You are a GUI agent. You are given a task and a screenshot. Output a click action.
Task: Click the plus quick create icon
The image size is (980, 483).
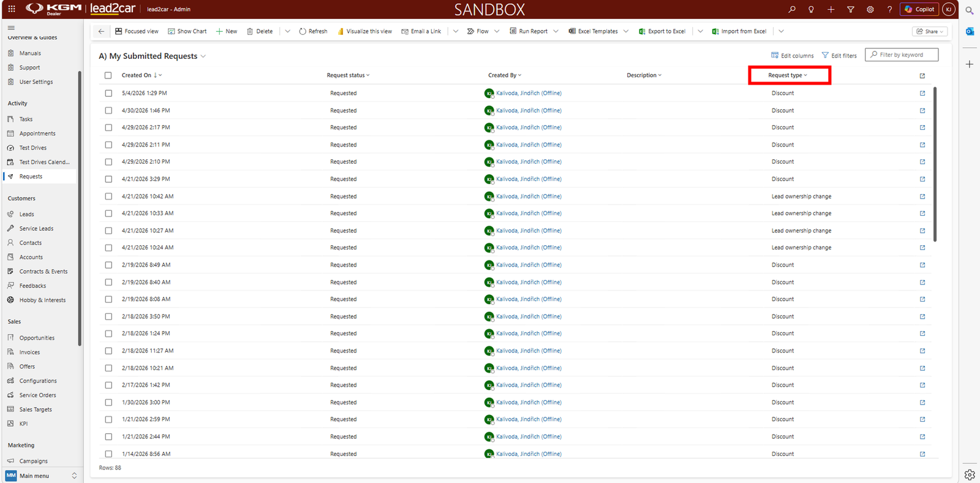pos(831,9)
